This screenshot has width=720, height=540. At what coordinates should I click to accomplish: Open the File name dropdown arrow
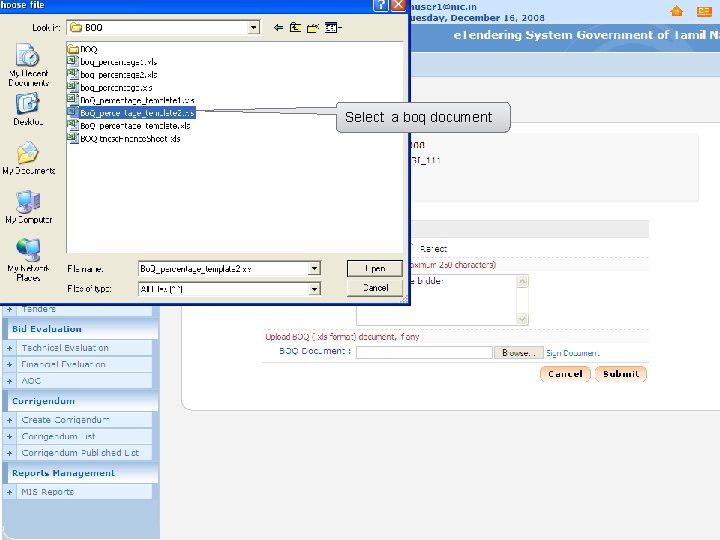pos(314,268)
